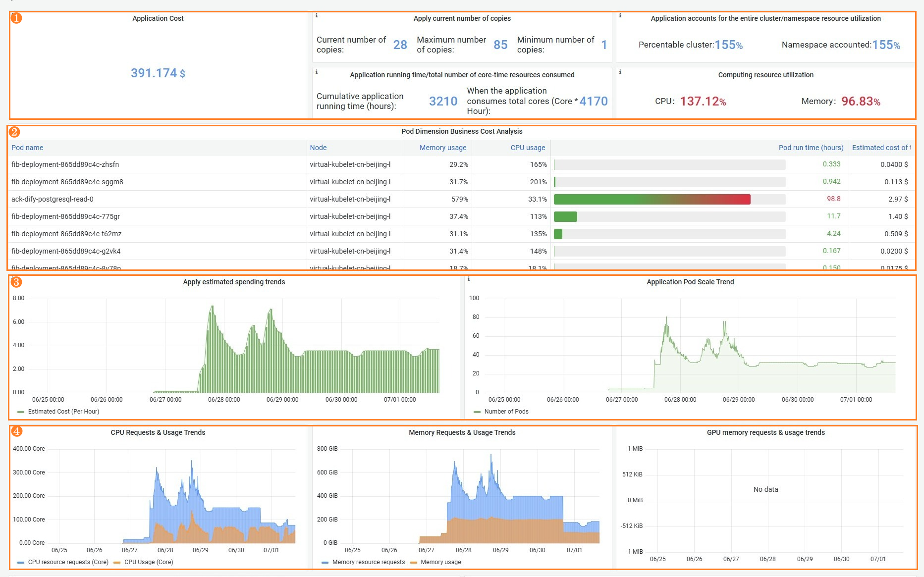Open Application Pod Scale Trend title menu
This screenshot has width=924, height=577.
[x=690, y=282]
